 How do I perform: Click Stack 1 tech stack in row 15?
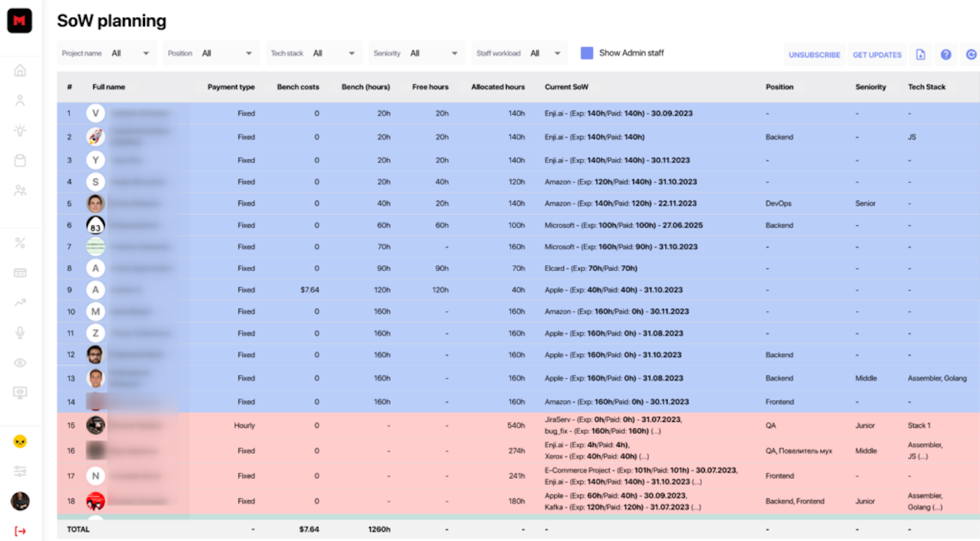[919, 426]
